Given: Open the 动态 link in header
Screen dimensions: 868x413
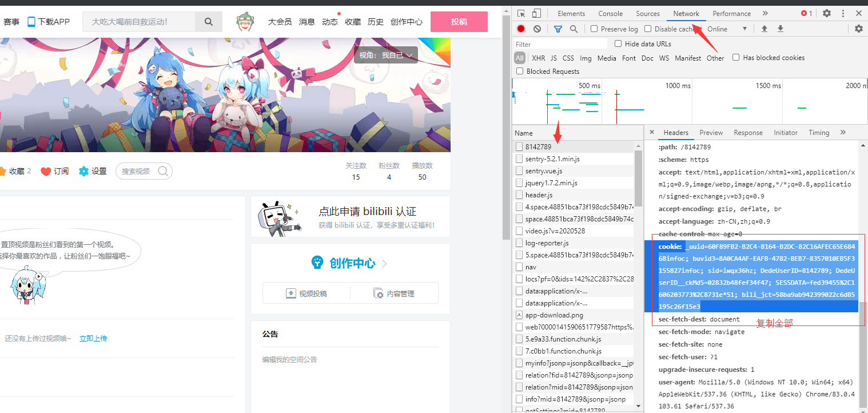Looking at the screenshot, I should [330, 22].
